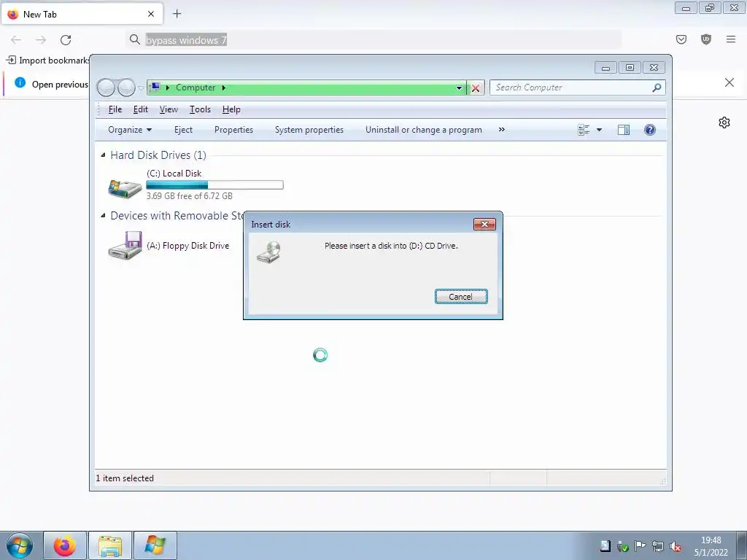Viewport: 747px width, 560px height.
Task: Stop loading with the red X button
Action: (x=476, y=87)
